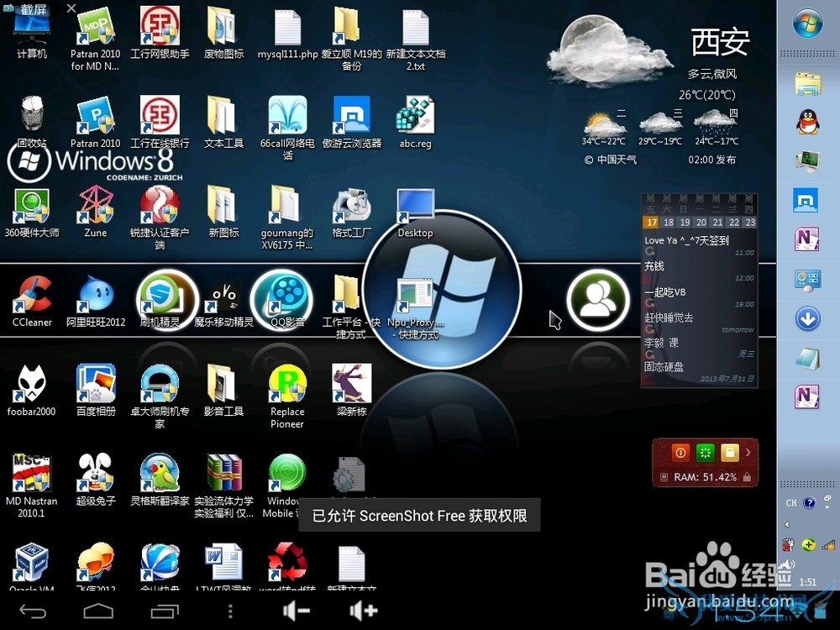Select the abc.reg registry file

click(x=415, y=122)
